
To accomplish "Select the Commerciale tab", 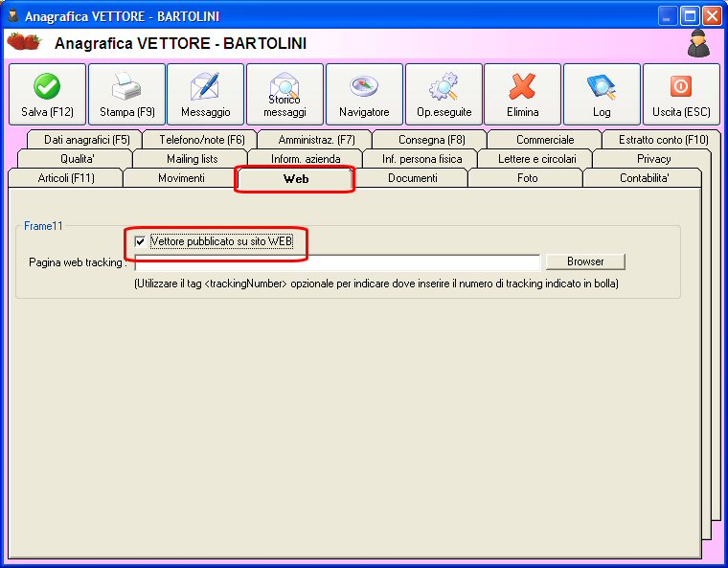I will (x=545, y=140).
